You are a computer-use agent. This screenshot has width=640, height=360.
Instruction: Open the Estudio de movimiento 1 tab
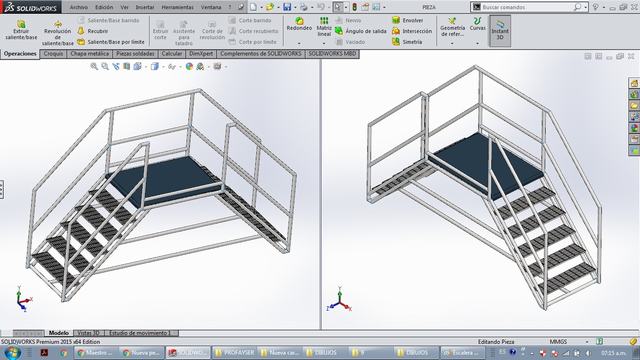point(140,333)
